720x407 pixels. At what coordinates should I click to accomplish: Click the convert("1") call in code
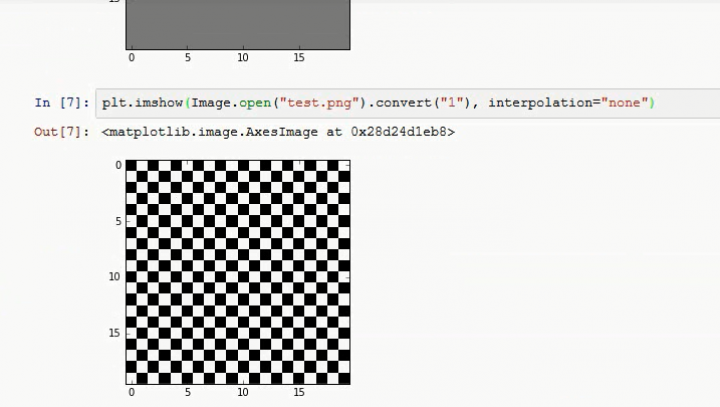pyautogui.click(x=423, y=102)
